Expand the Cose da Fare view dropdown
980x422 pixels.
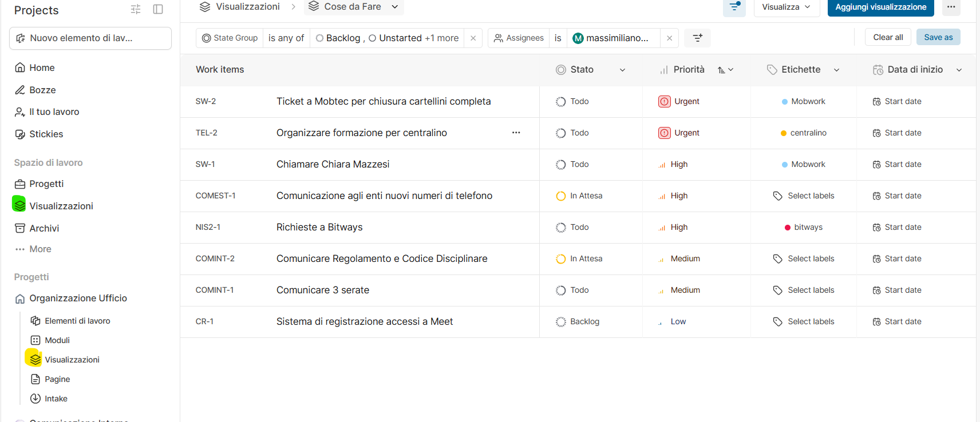point(394,7)
